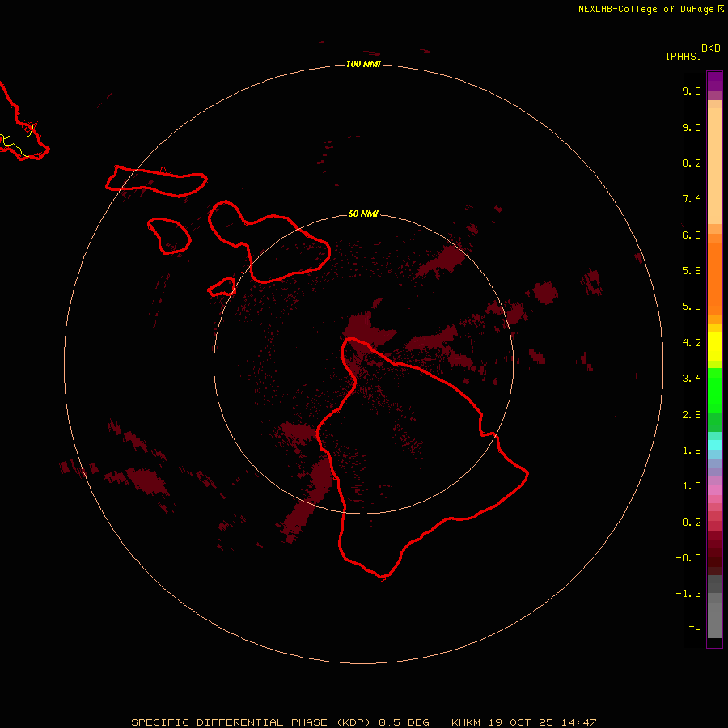The width and height of the screenshot is (728, 728).
Task: Click the -0.5 scale value
Action: click(688, 558)
